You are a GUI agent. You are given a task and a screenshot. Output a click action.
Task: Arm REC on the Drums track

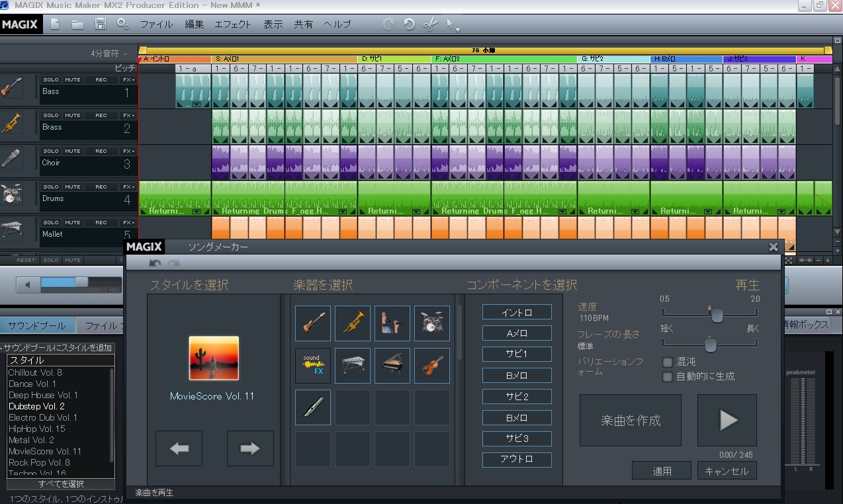[101, 187]
